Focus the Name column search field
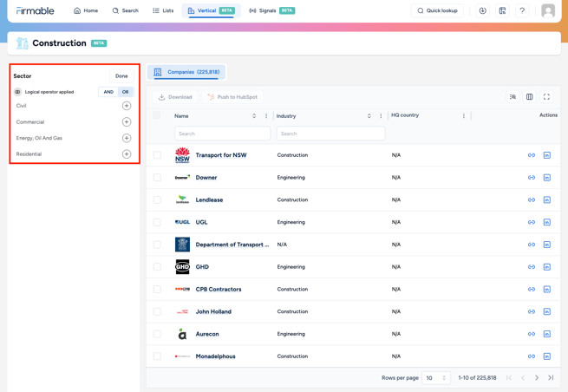The image size is (568, 392). (x=222, y=134)
